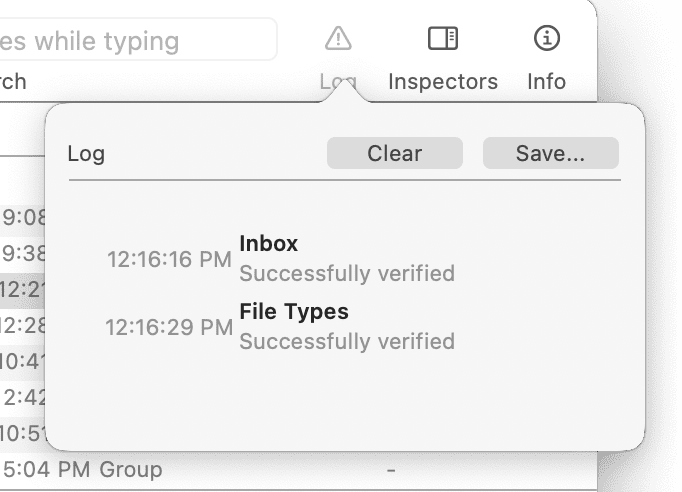Select the Inbox log entry
The image size is (682, 492).
[269, 243]
